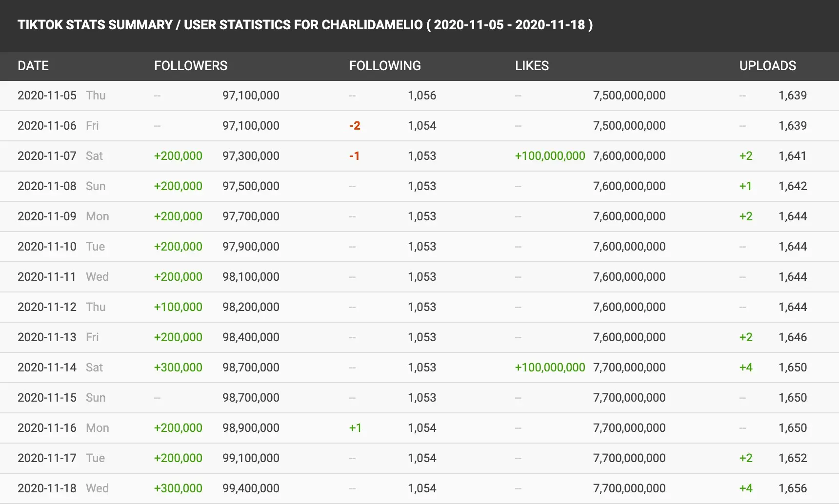Click +100,000,000 likes gain on 2020-11-14
Screen dimensions: 839x504
[550, 368]
